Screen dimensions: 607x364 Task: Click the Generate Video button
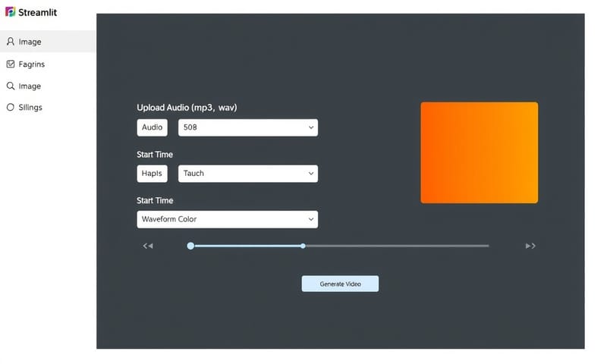point(340,284)
